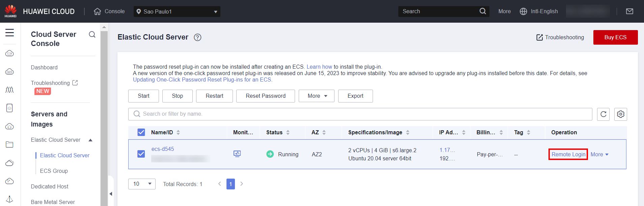Open the hamburger service list menu
The height and width of the screenshot is (206, 644).
(10, 33)
